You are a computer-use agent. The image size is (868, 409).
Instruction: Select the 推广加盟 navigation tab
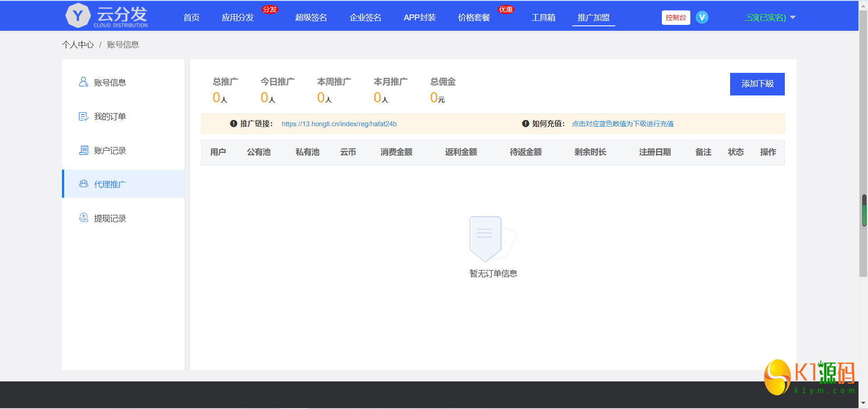(593, 18)
